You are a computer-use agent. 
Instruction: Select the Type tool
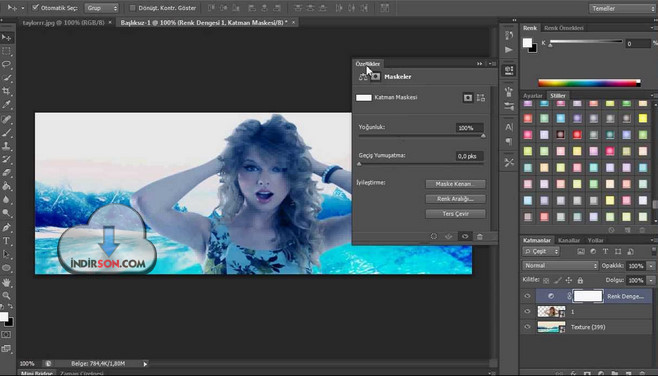tap(6, 241)
